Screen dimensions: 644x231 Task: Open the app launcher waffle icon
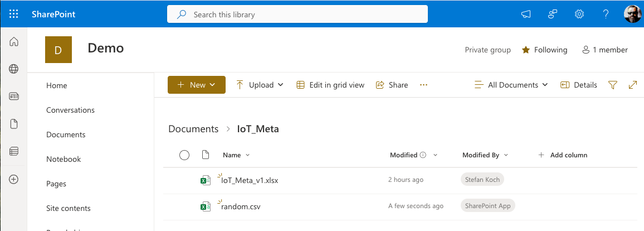click(14, 14)
